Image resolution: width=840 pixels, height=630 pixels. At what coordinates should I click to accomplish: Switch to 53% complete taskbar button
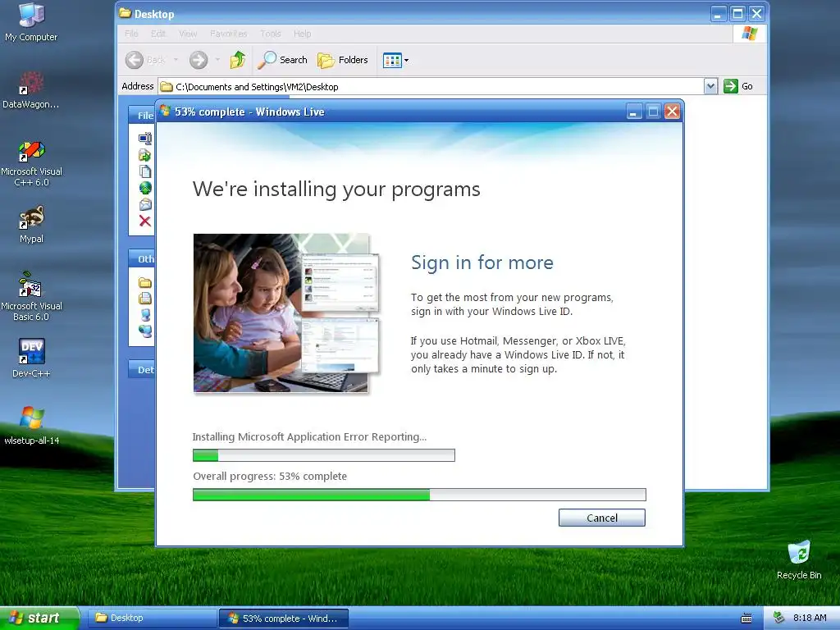point(284,619)
